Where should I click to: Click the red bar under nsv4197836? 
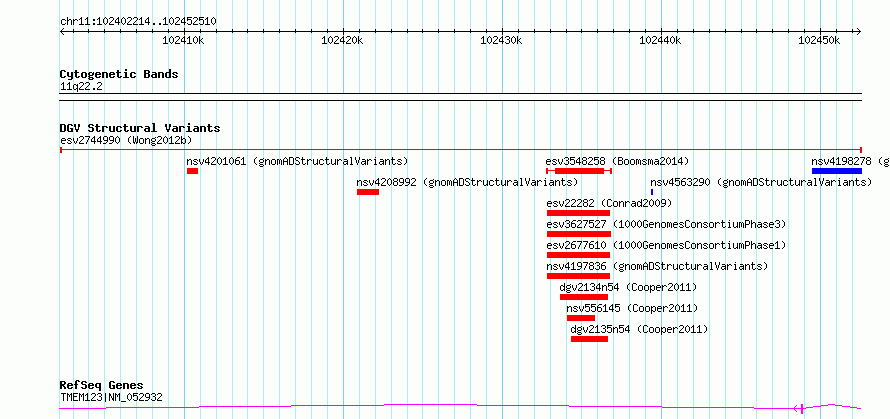tap(578, 276)
